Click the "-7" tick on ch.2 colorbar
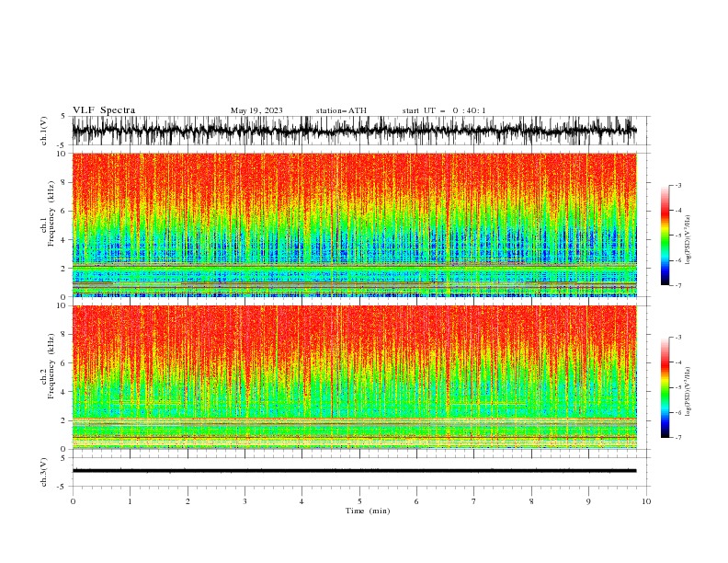 678,437
